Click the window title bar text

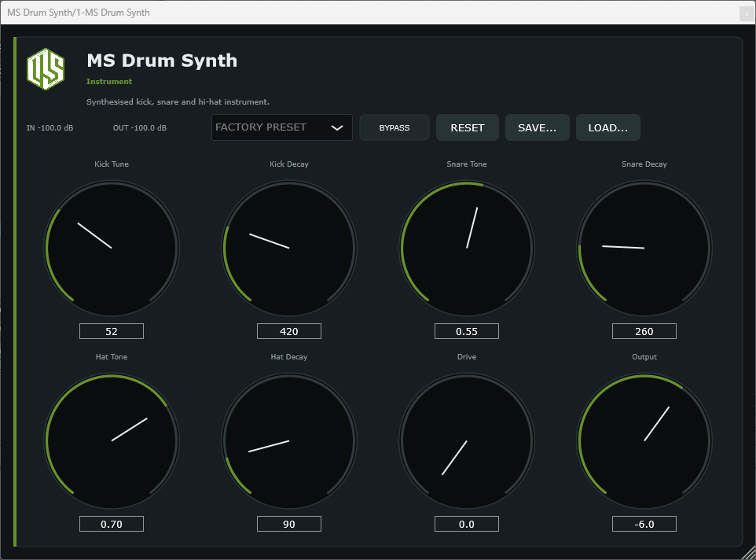click(x=78, y=13)
